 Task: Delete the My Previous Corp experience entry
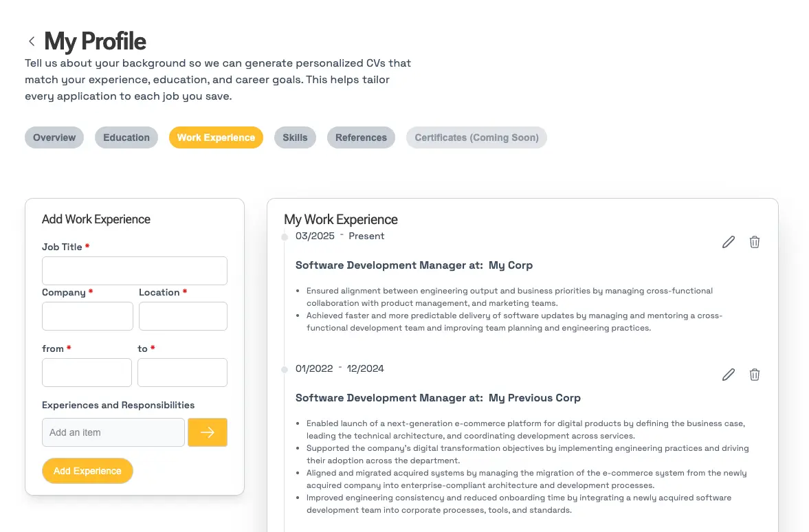[x=755, y=375]
